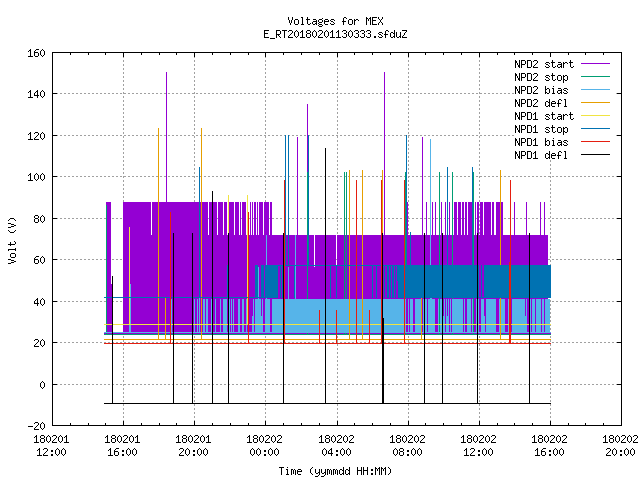Click the 180202 16:00 x-axis tick label
Viewport: 640px width, 480px height.
pyautogui.click(x=549, y=446)
